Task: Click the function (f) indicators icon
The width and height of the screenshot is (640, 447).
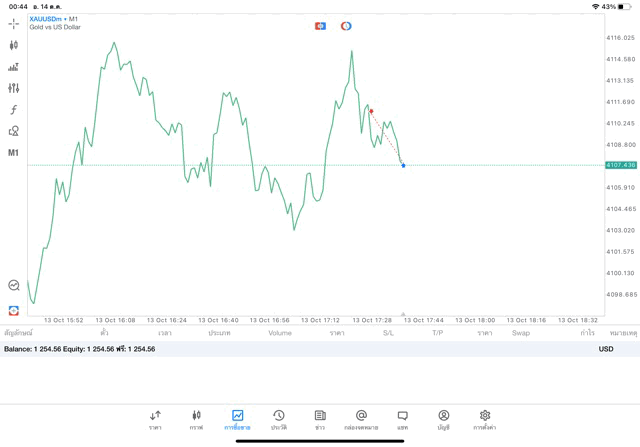Action: pyautogui.click(x=13, y=110)
